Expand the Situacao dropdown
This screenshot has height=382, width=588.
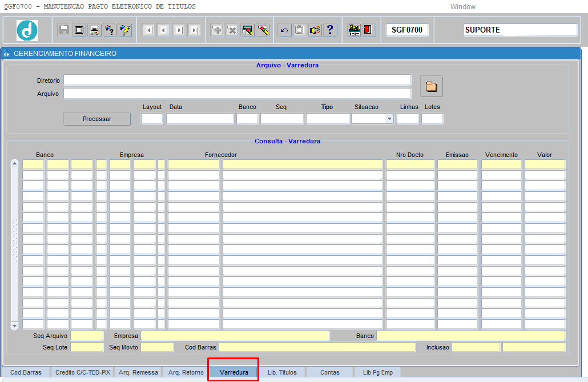point(389,119)
